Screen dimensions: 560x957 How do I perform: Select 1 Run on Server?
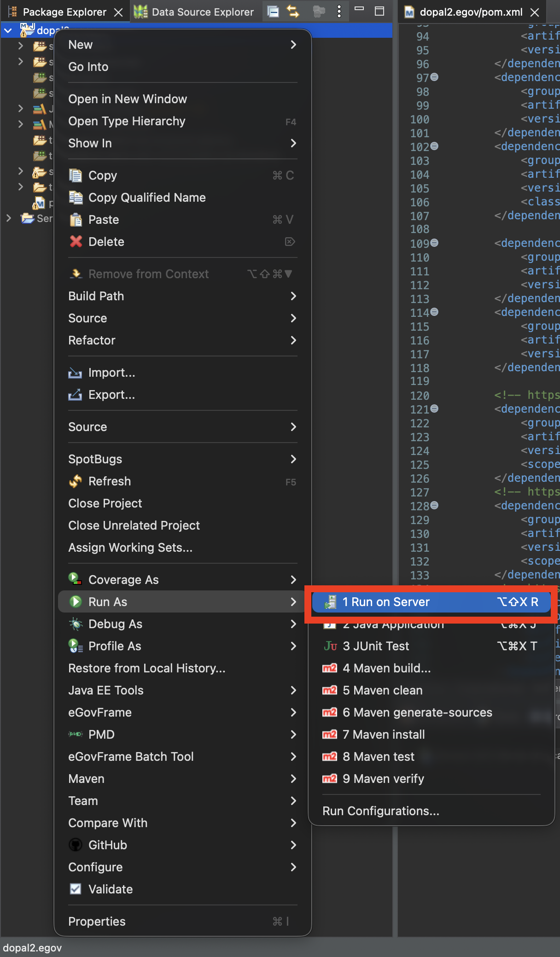431,602
